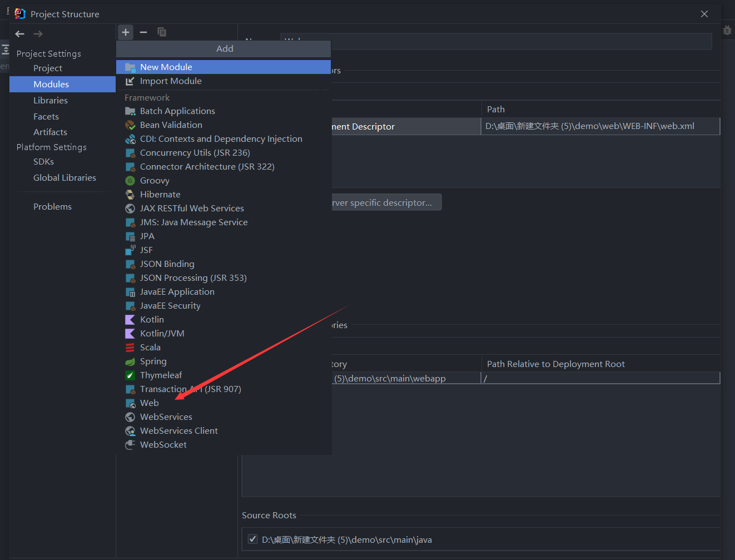
Task: Select Transaction API (JSR 907) entry
Action: click(224, 389)
